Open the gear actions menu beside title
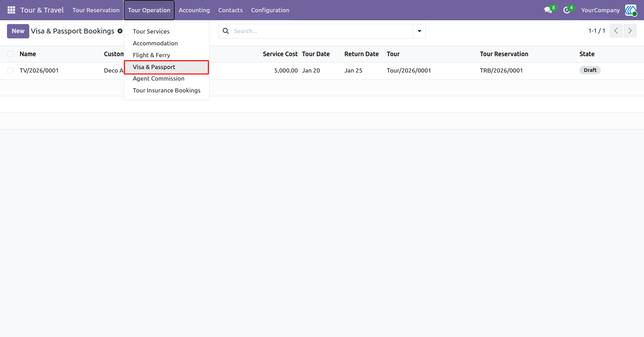Image resolution: width=644 pixels, height=337 pixels. [120, 31]
